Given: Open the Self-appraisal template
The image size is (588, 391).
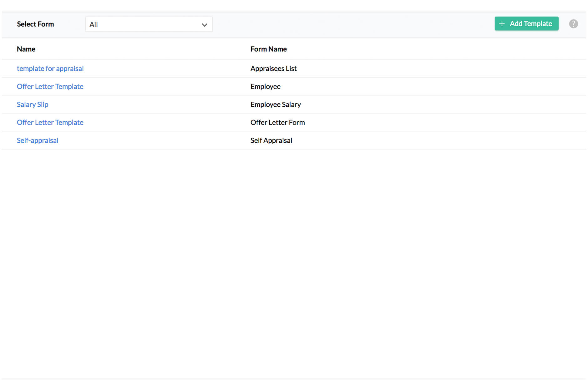Looking at the screenshot, I should tap(38, 140).
